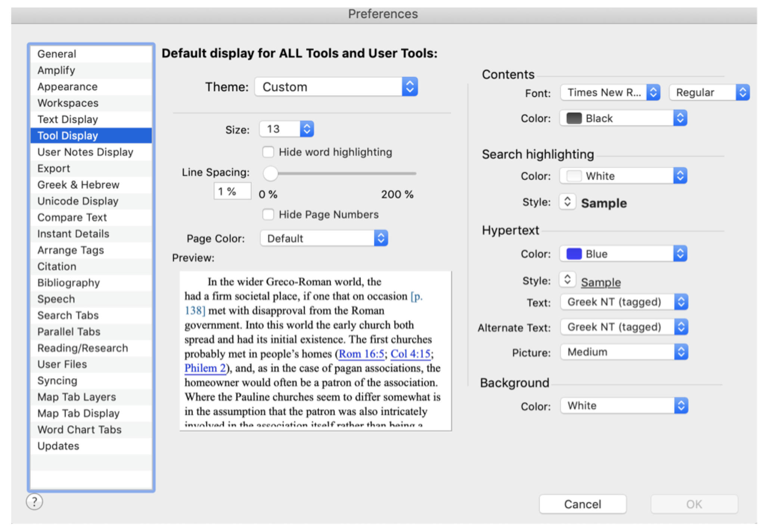Enable Hide word highlighting checkbox
764x532 pixels.
pyautogui.click(x=268, y=152)
